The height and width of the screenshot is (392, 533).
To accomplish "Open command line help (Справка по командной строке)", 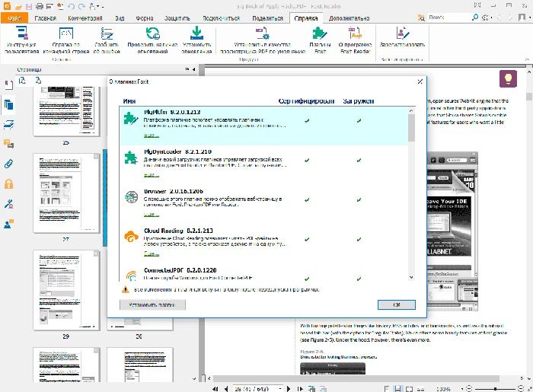I will click(66, 40).
